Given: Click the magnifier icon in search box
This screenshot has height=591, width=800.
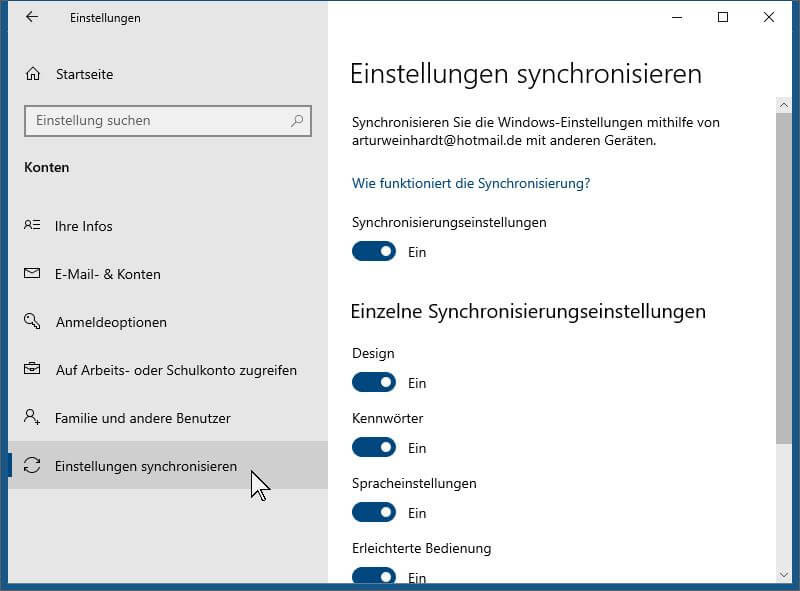Looking at the screenshot, I should 297,121.
